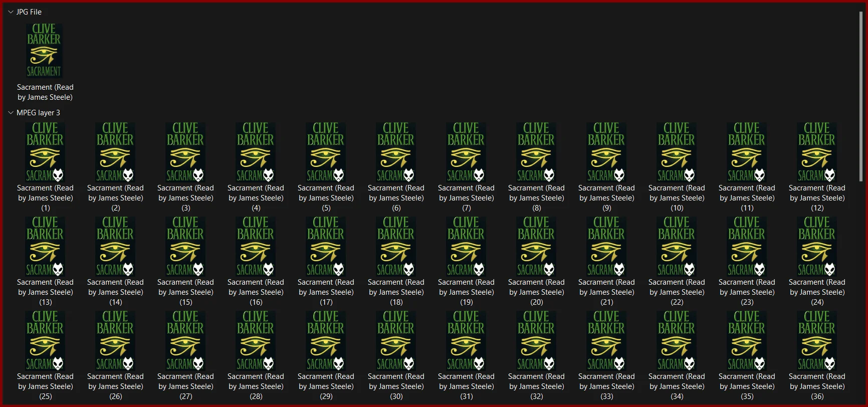
Task: Pick MP3 file Sacrament (5) icon
Action: click(x=326, y=152)
